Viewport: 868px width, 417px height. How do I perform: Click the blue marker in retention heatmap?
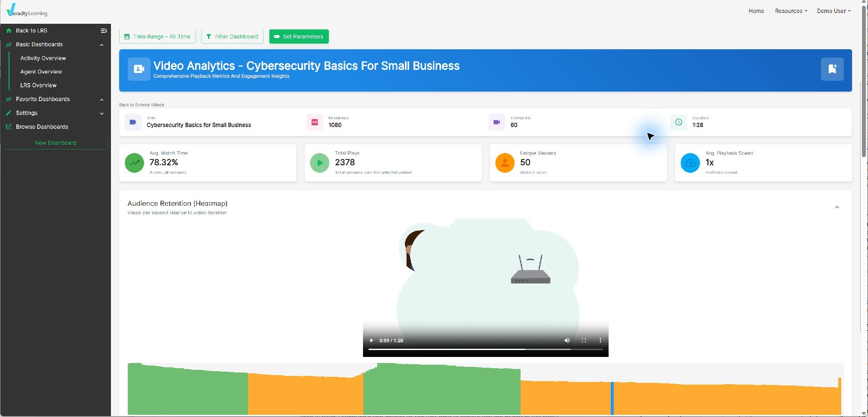click(x=612, y=398)
